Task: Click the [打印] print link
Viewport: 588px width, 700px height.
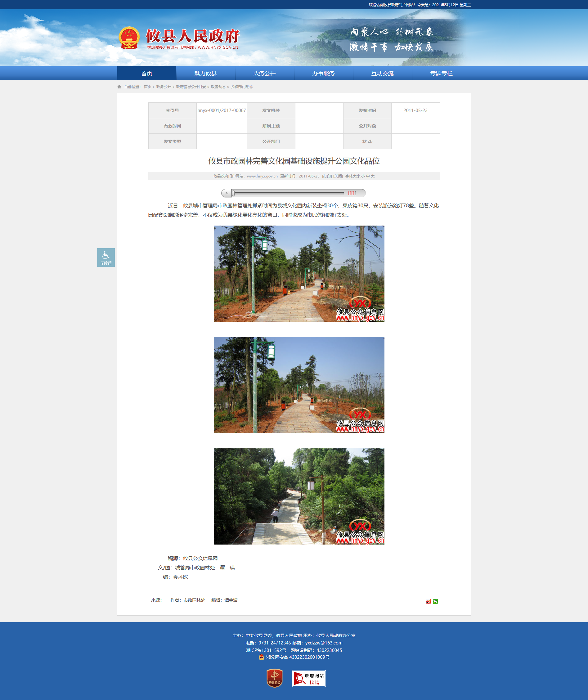Action: pyautogui.click(x=327, y=176)
